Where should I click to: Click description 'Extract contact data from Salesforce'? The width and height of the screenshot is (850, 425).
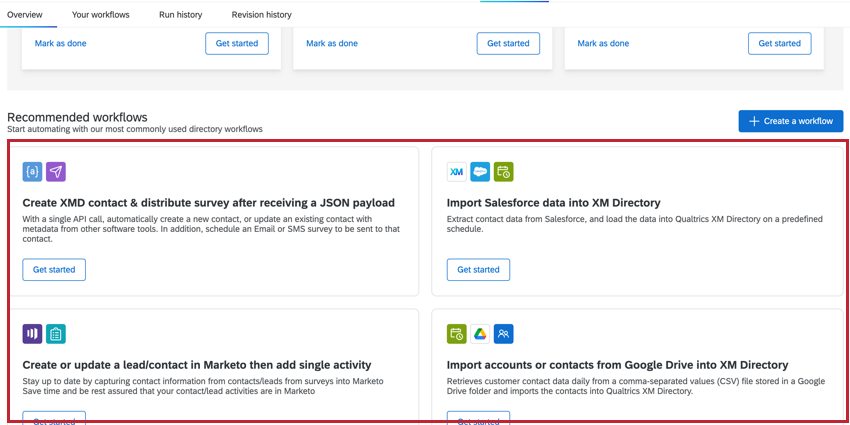pyautogui.click(x=635, y=224)
